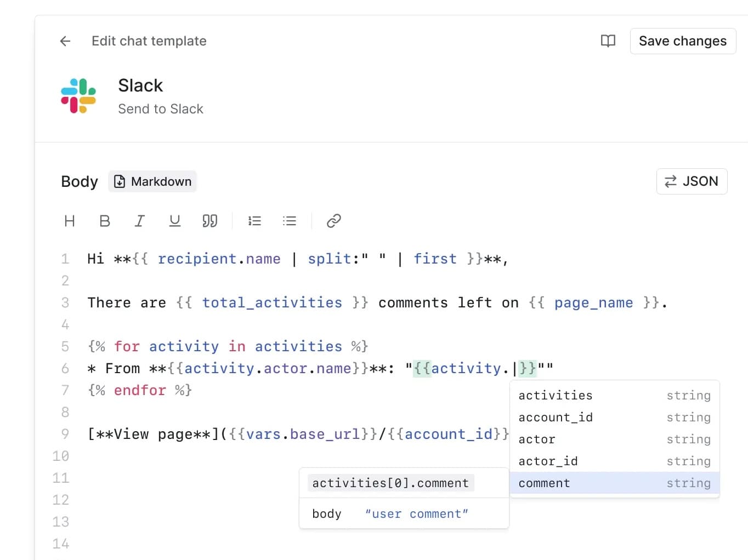
Task: Apply heading formatting with the H icon
Action: click(70, 221)
